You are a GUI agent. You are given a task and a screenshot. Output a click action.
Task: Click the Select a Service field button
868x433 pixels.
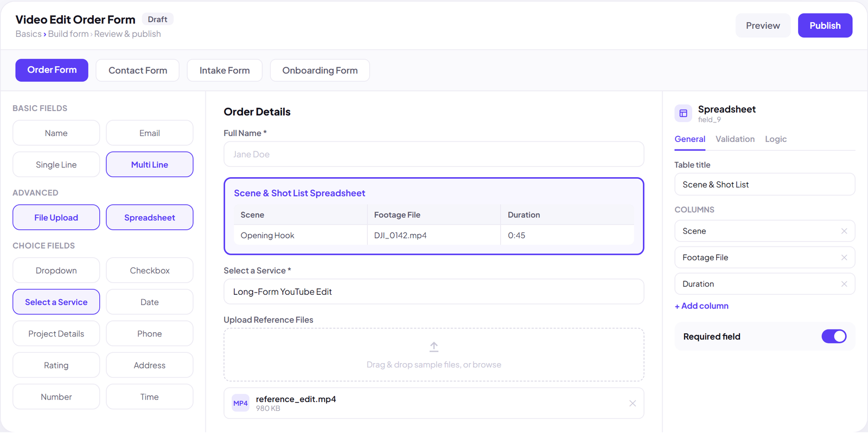click(x=56, y=302)
